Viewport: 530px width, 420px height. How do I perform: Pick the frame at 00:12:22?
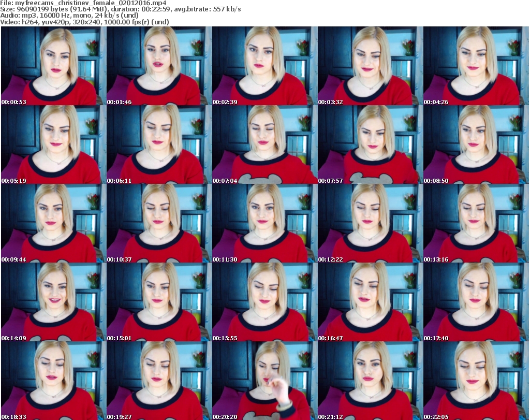pos(370,224)
